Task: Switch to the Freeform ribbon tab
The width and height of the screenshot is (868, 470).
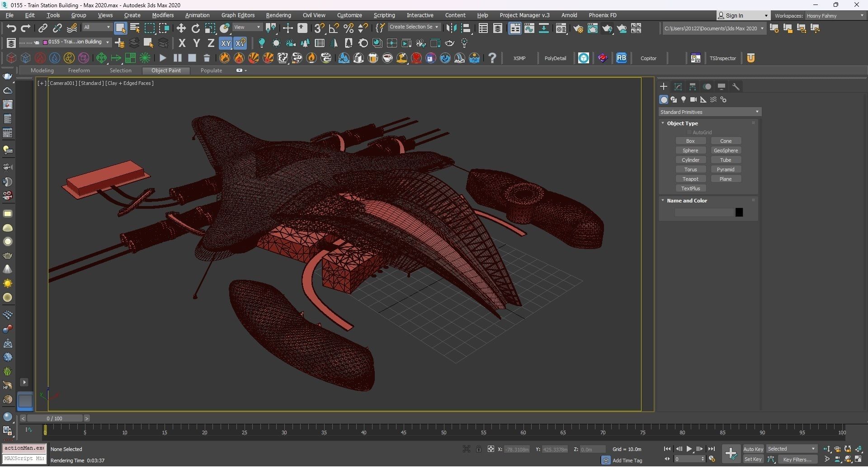Action: pyautogui.click(x=79, y=70)
